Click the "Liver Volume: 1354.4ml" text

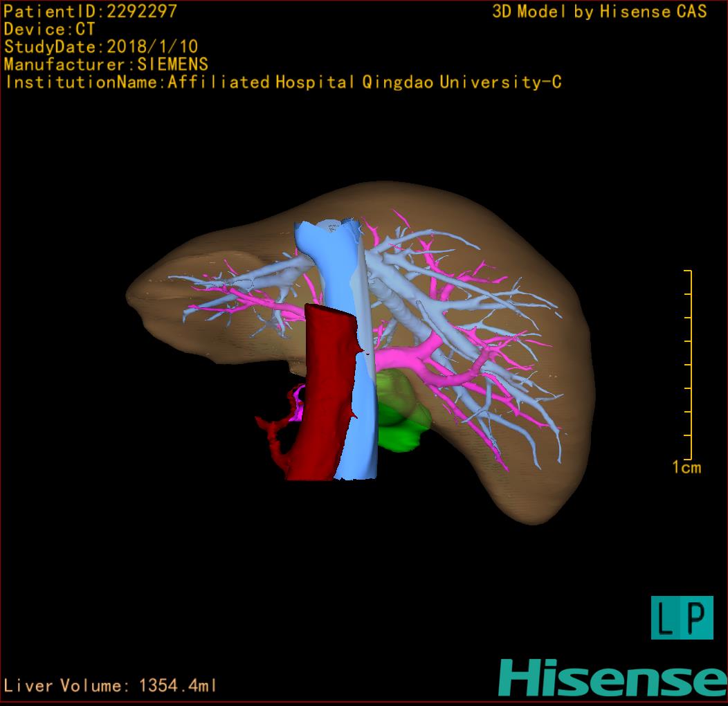pos(109,685)
